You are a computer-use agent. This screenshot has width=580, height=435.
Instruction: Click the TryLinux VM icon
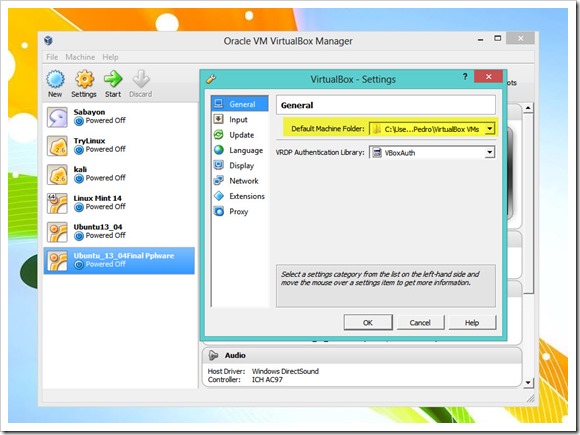coord(57,146)
